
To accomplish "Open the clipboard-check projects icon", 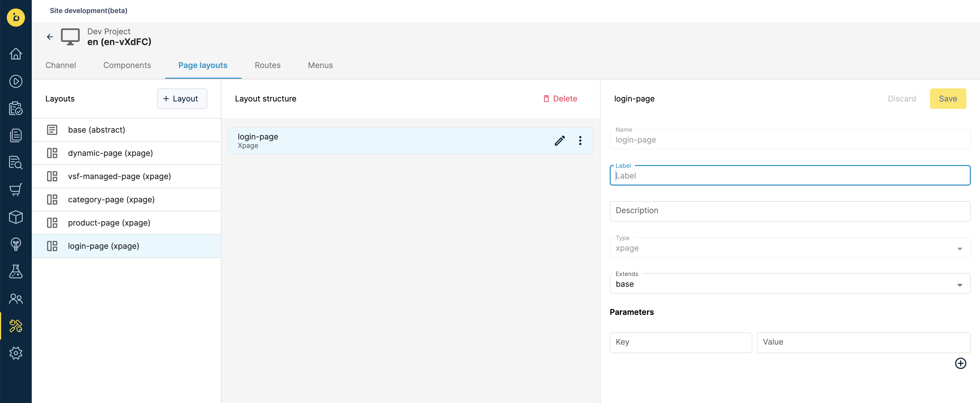I will click(16, 108).
